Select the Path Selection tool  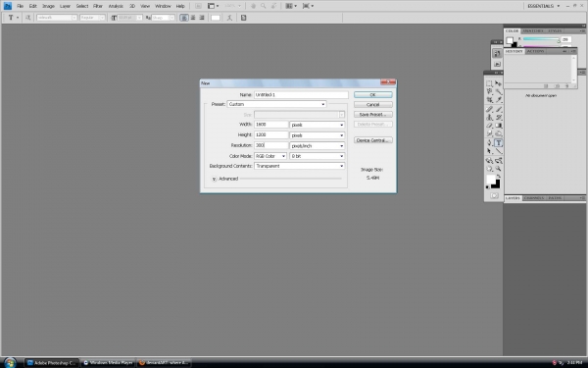(x=489, y=151)
